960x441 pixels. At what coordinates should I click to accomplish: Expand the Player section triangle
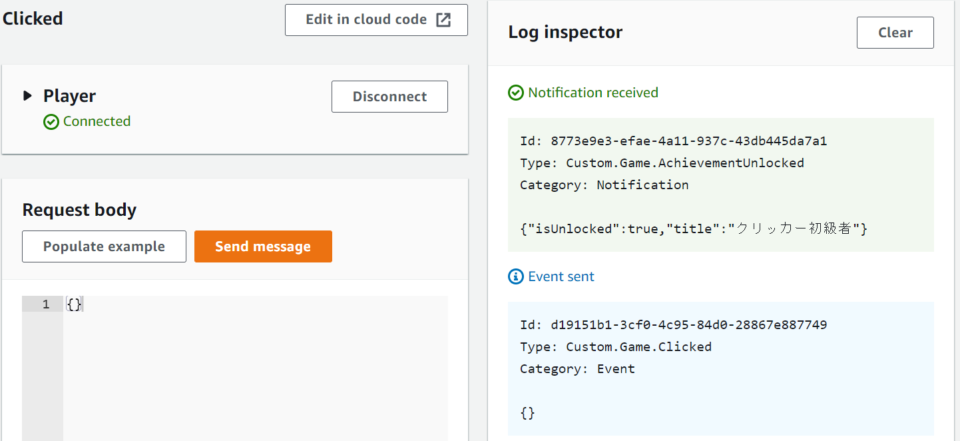[28, 96]
